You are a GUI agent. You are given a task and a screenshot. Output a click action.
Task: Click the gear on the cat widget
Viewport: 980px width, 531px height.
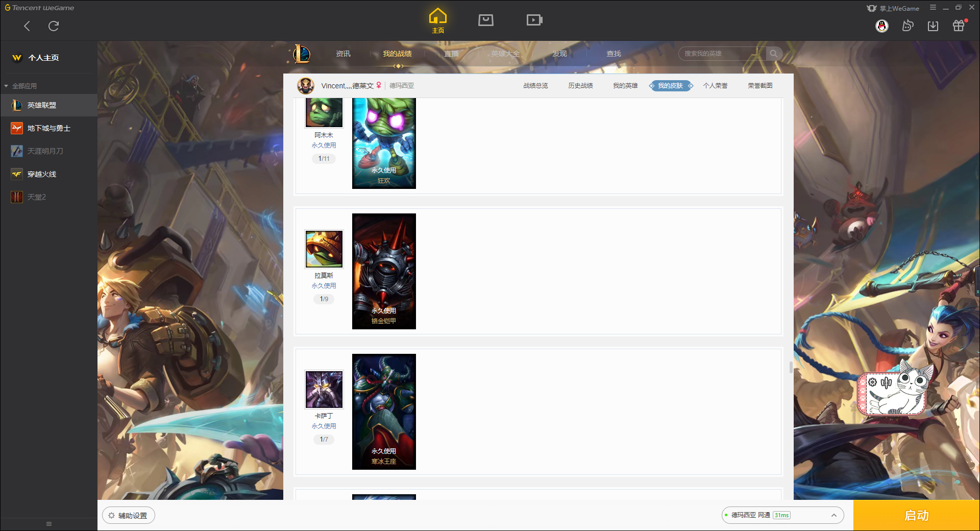click(873, 382)
